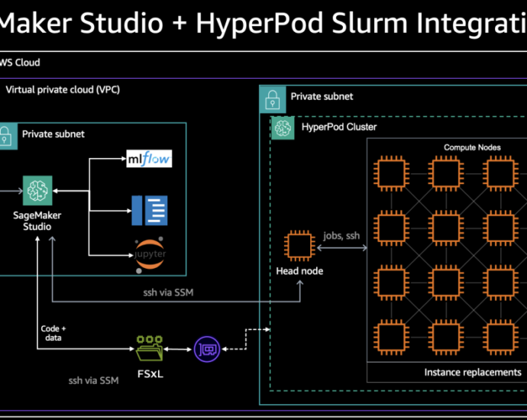527x420 pixels.
Task: Click the 'Code + data' label
Action: tap(53, 333)
